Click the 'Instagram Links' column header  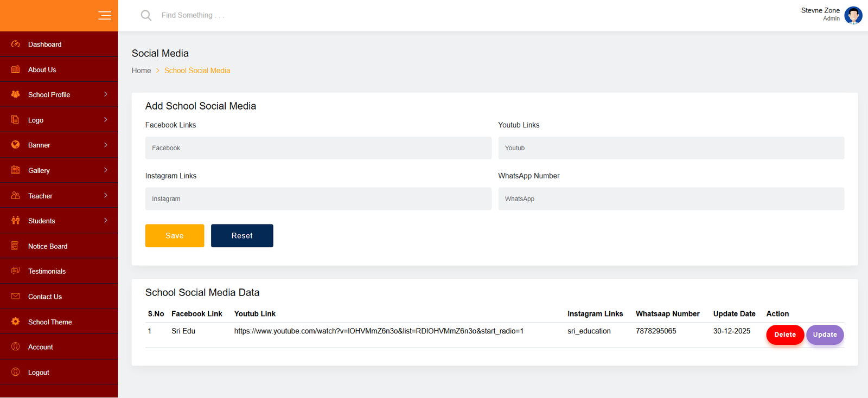tap(595, 313)
